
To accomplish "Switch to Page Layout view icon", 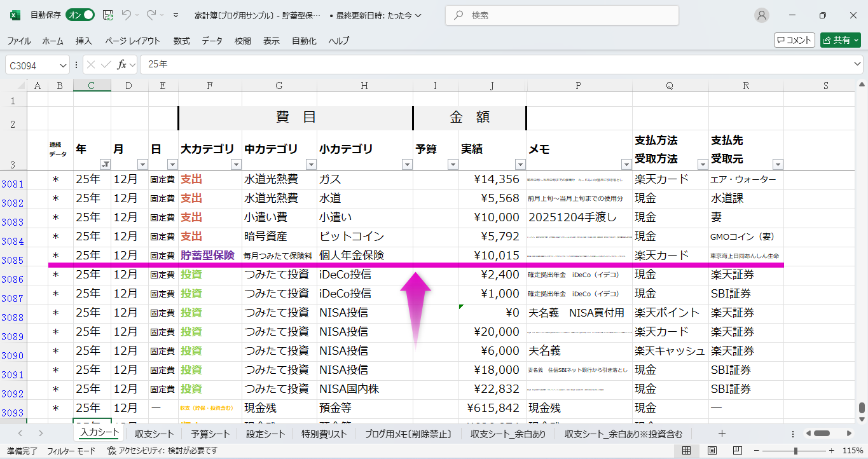I will [711, 451].
